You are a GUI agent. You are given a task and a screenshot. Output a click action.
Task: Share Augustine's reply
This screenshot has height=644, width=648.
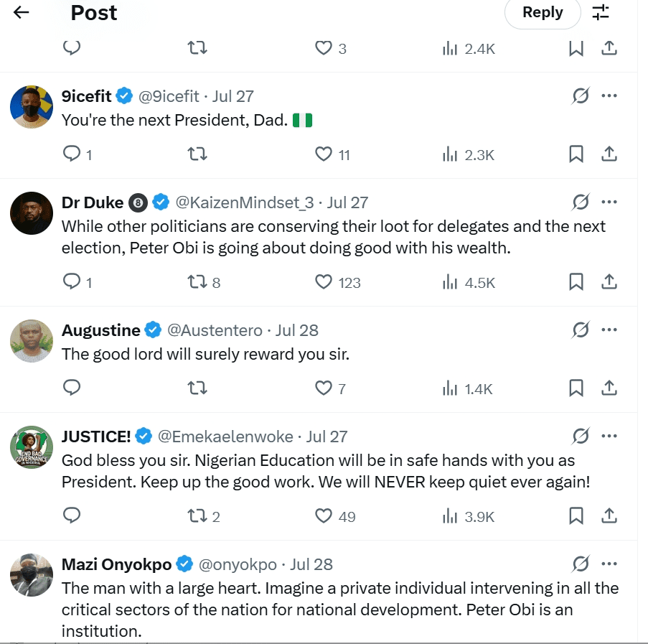(609, 388)
